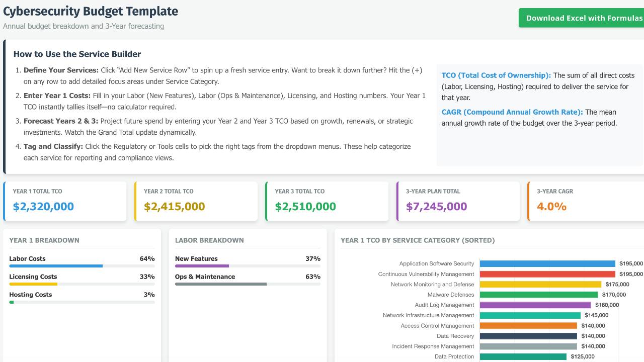This screenshot has width=644, height=362.
Task: Click the Labor Costs progress bar
Action: [82, 266]
